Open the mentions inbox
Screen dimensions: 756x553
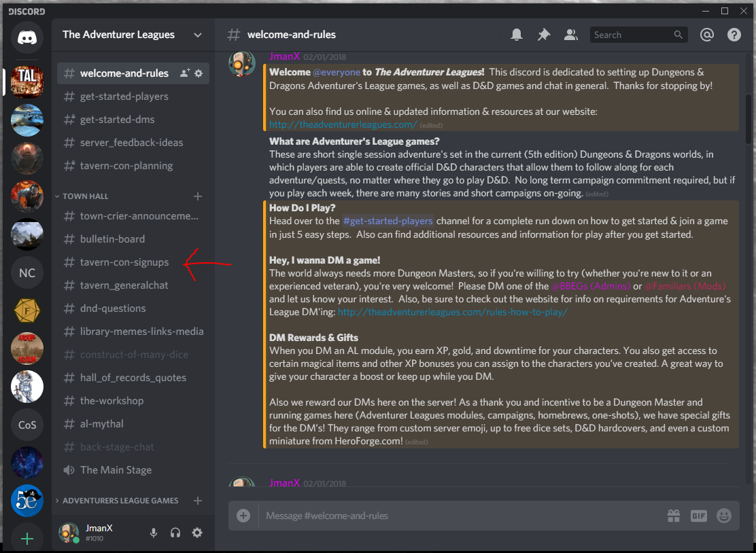point(707,35)
